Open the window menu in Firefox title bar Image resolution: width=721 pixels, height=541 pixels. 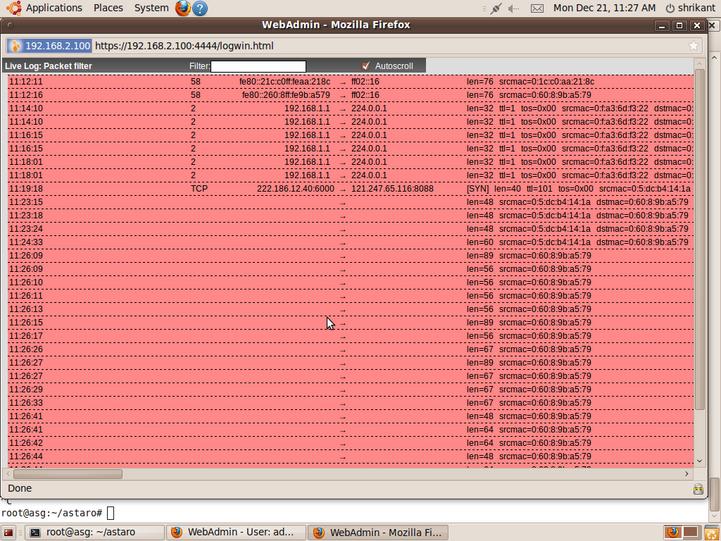10,25
